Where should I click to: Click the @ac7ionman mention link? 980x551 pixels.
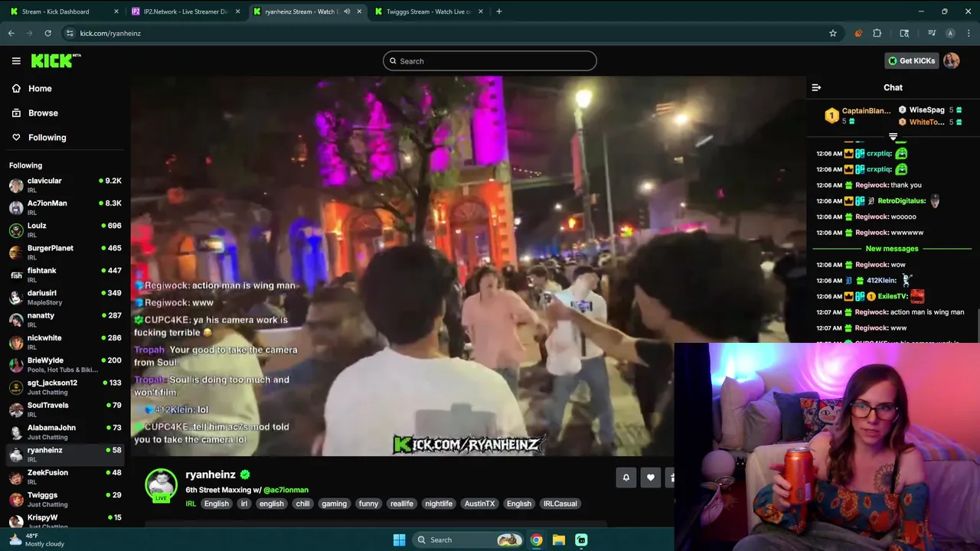(286, 490)
